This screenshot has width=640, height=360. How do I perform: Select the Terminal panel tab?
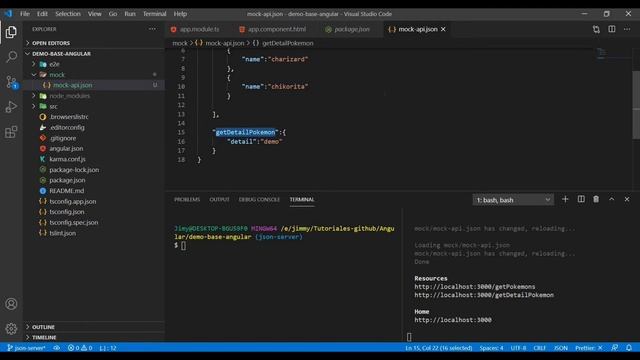[x=302, y=199]
